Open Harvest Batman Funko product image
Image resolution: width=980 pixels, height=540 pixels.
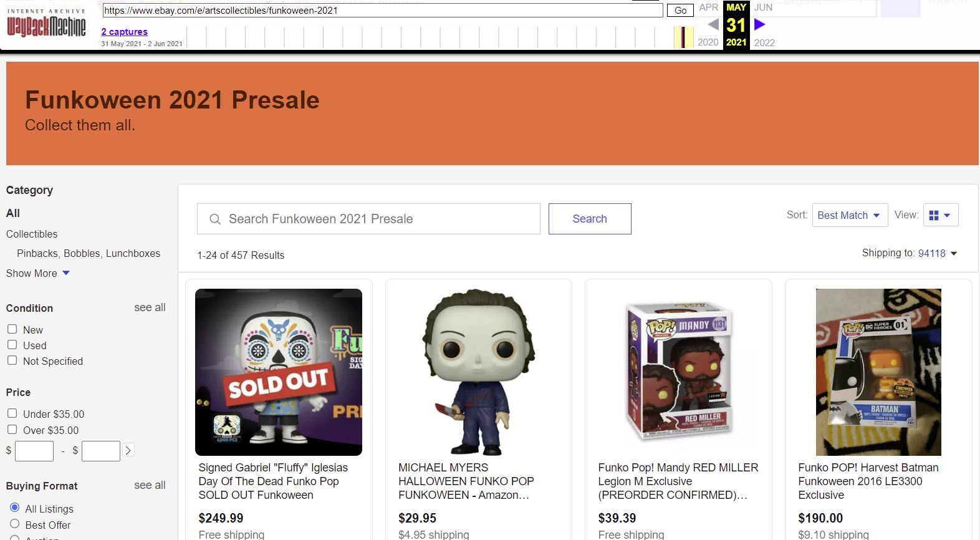point(878,372)
